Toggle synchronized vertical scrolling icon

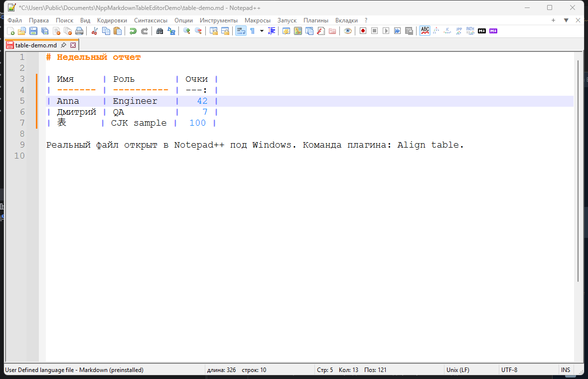point(214,31)
